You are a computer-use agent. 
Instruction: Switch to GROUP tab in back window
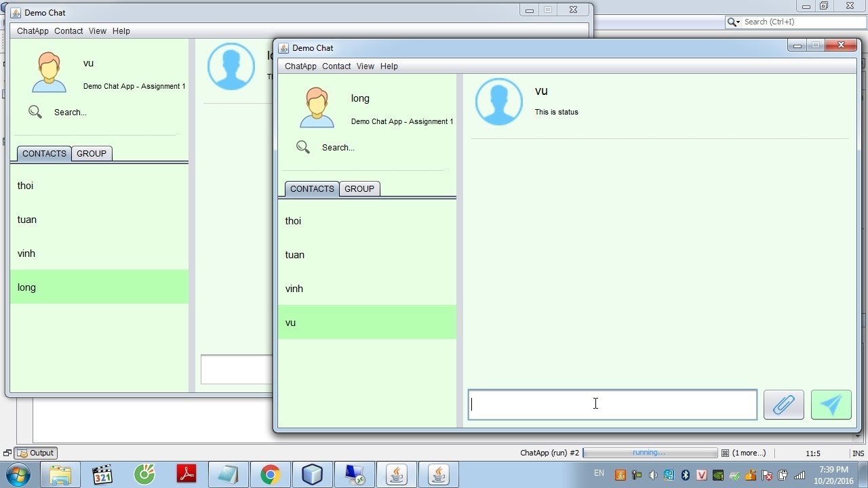[x=92, y=153]
